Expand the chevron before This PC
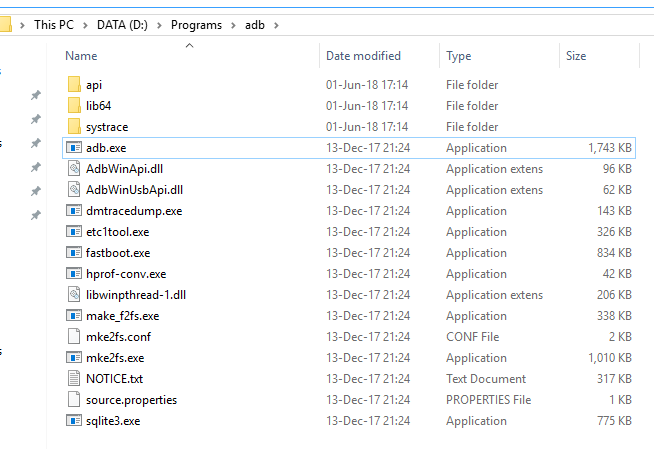Image resolution: width=654 pixels, height=449 pixels. [x=23, y=25]
